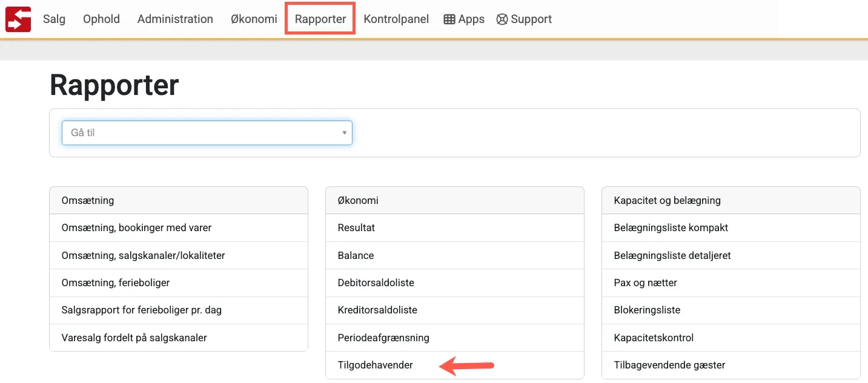
Task: Open Omsætning, ferieboliger report
Action: (x=179, y=283)
